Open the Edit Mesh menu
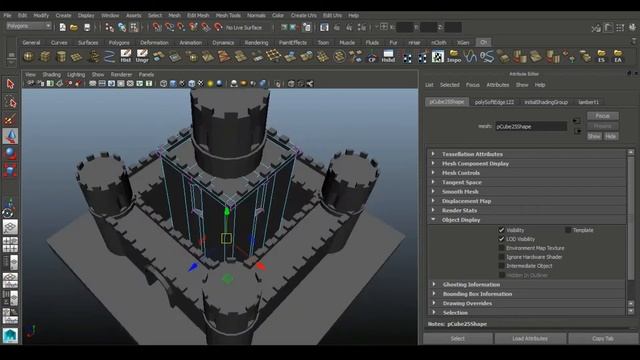The width and height of the screenshot is (640, 360). tap(198, 16)
